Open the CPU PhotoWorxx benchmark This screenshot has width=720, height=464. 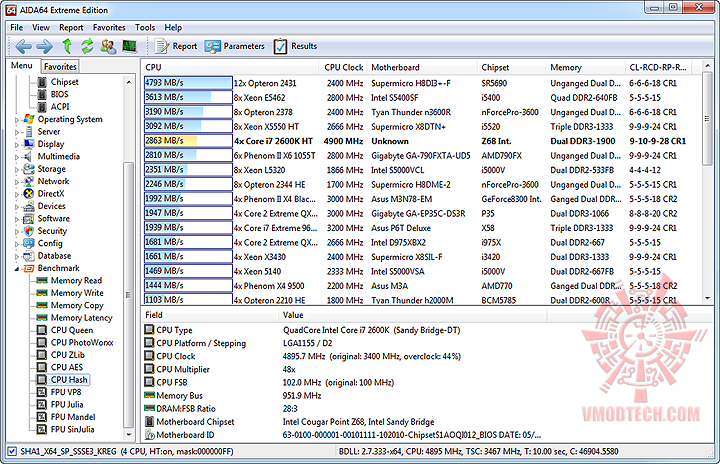click(x=82, y=342)
